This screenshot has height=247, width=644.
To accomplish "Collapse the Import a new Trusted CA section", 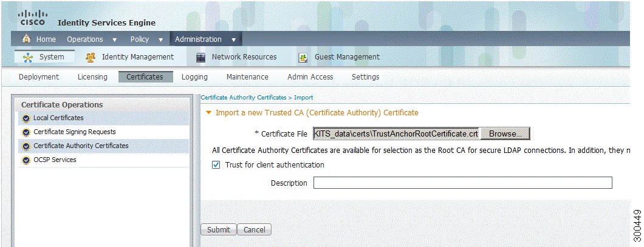I will (208, 112).
